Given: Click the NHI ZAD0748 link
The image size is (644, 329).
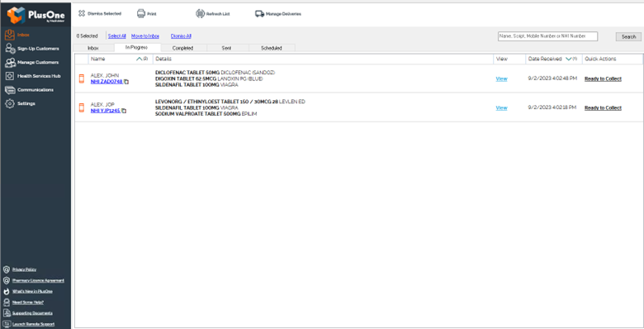Looking at the screenshot, I should click(107, 82).
